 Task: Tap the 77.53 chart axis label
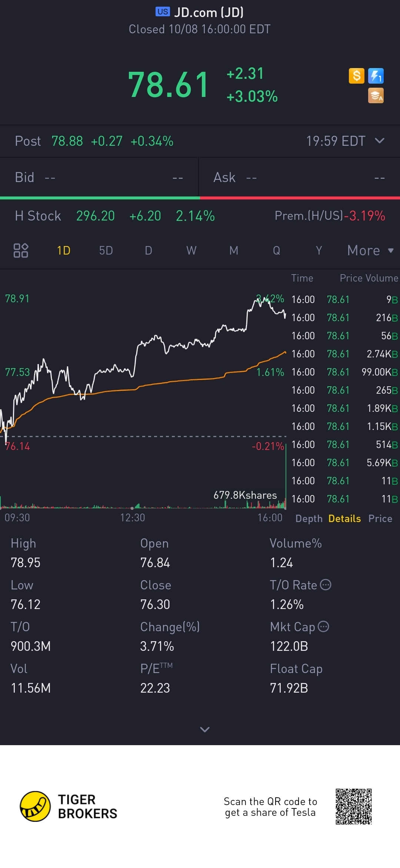(17, 372)
